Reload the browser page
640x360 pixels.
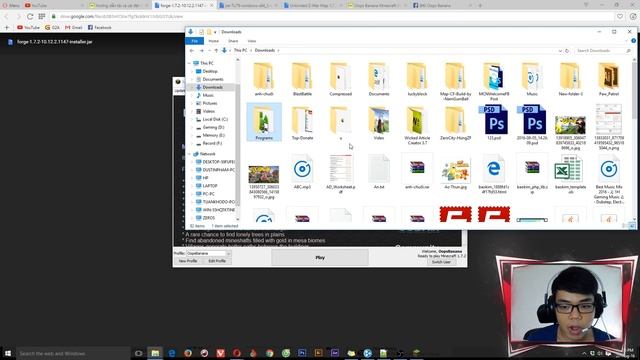pos(30,16)
